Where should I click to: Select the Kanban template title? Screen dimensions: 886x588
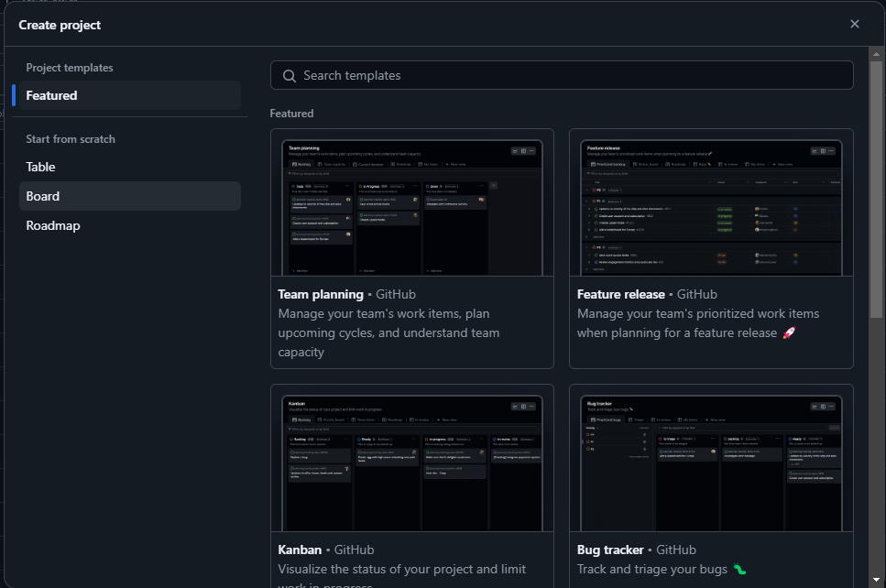[300, 550]
